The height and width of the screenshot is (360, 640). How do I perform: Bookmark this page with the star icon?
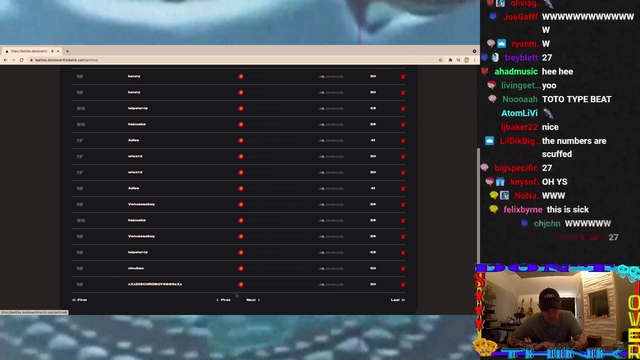pos(440,60)
